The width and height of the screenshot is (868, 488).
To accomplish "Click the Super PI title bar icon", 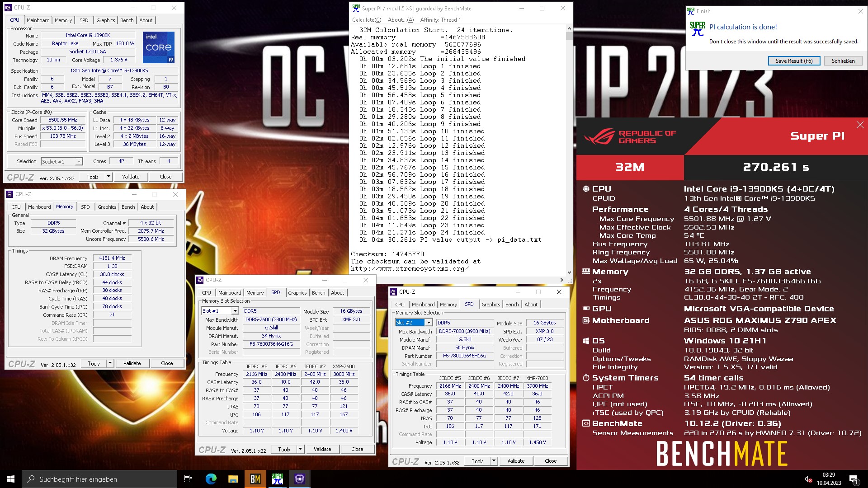I will (356, 8).
